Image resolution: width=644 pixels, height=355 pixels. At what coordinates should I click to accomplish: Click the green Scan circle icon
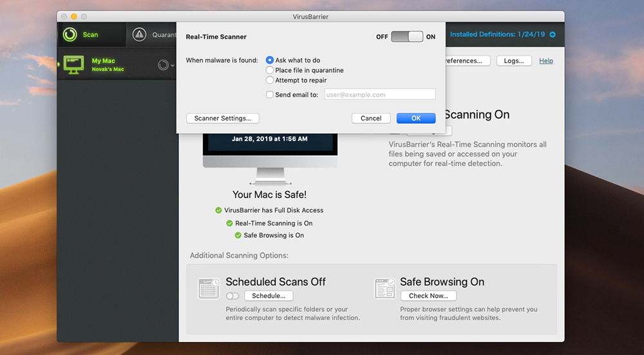point(70,35)
